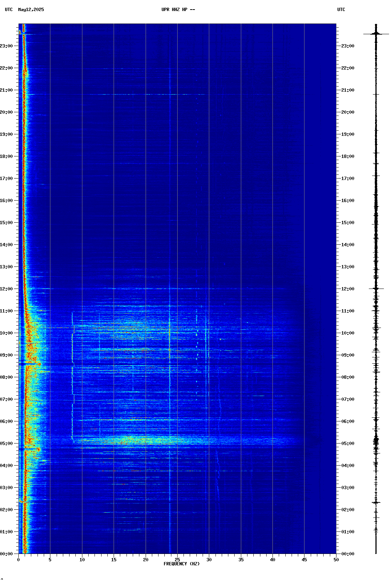Click the 00:00 label on right time axis
Screen dimensions: 392x583
348,554
